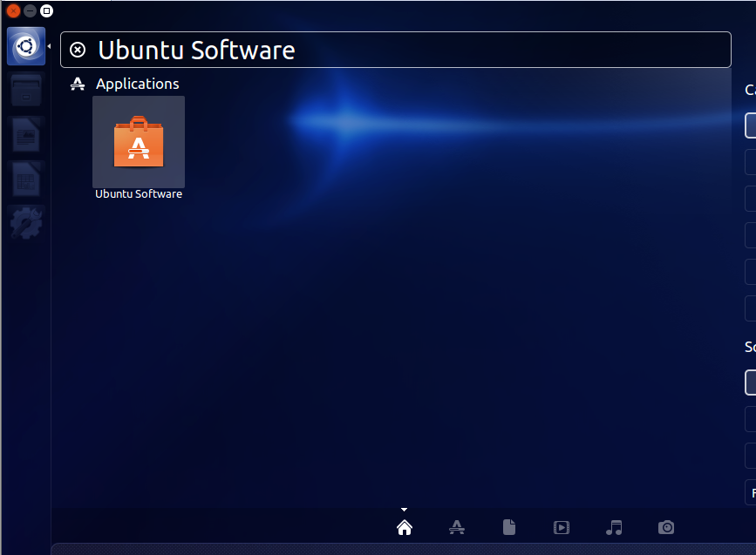Open Files from the launcher

26,90
